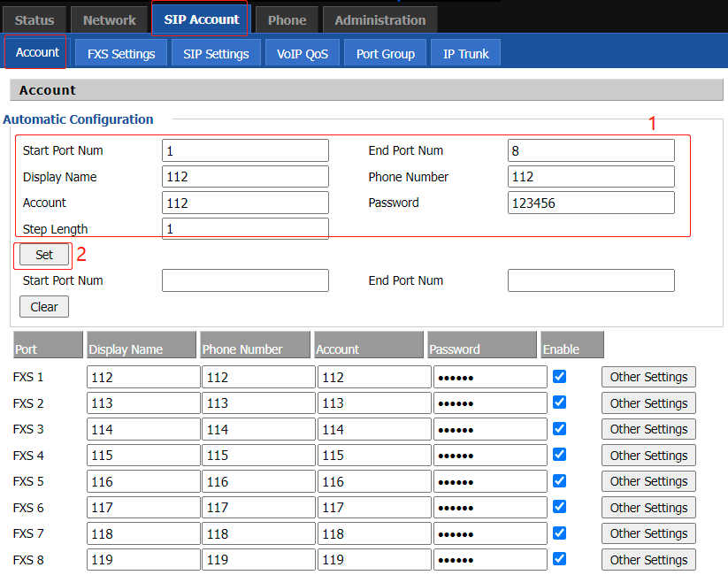Viewport: 728px width, 575px height.
Task: Open the SIP Settings sub-tab
Action: (x=216, y=53)
